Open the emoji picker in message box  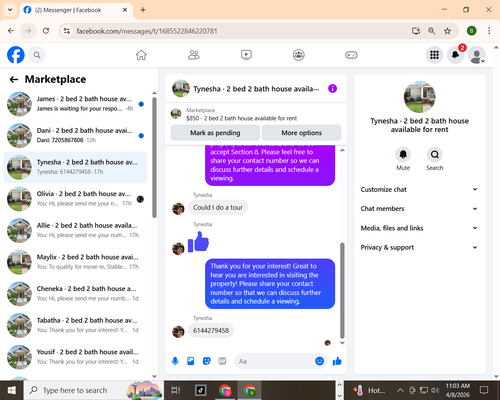click(x=319, y=361)
